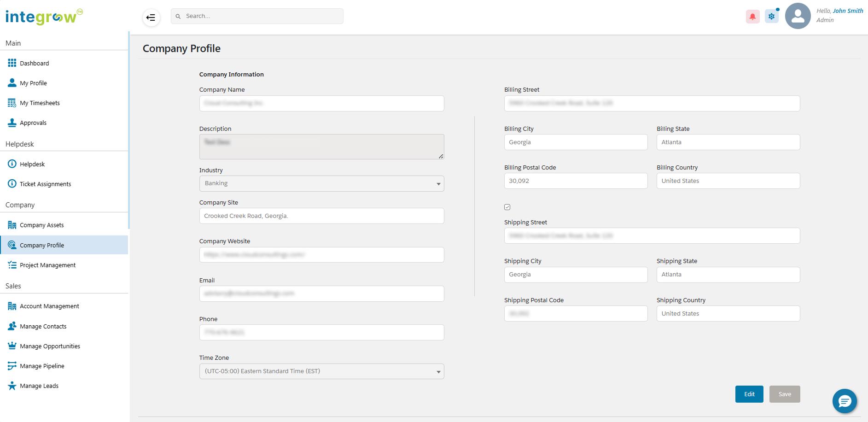Click the user avatar icon
868x422 pixels.
[x=797, y=16]
